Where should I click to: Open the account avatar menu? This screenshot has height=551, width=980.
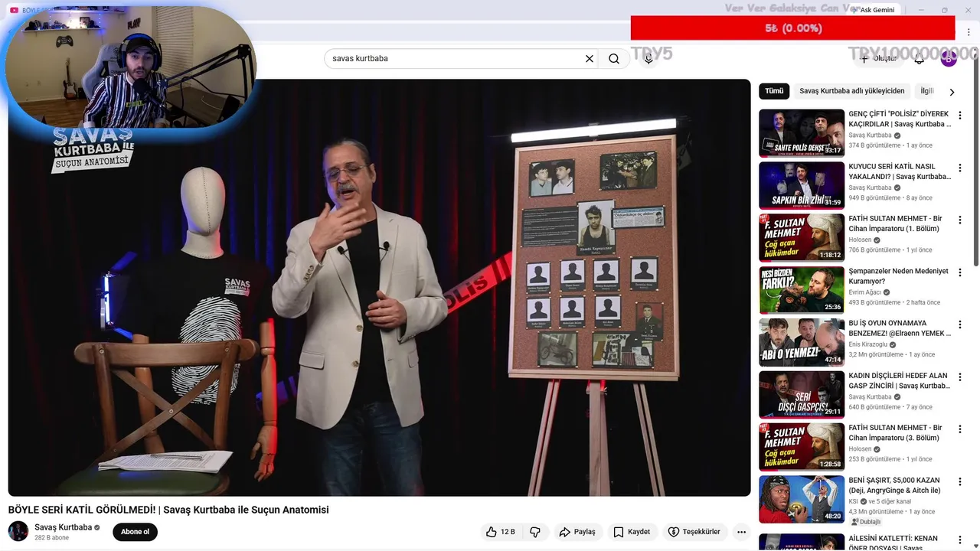(x=949, y=59)
